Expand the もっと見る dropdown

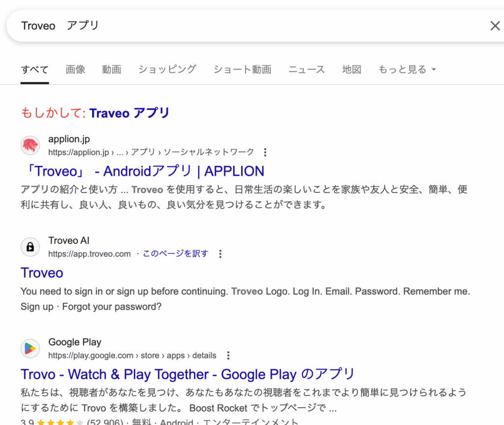407,69
